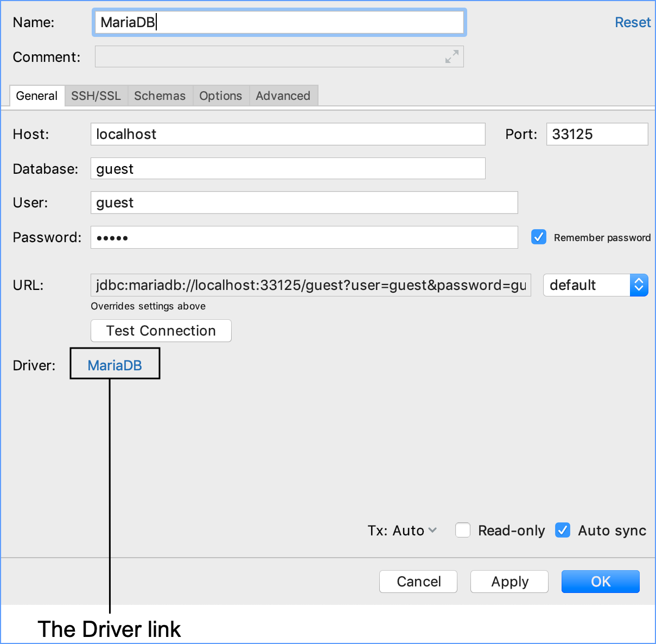
Task: Click the Cancel button
Action: coord(418,582)
